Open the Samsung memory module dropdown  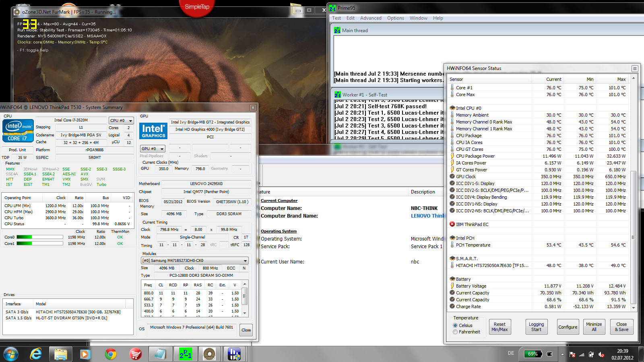(x=195, y=261)
